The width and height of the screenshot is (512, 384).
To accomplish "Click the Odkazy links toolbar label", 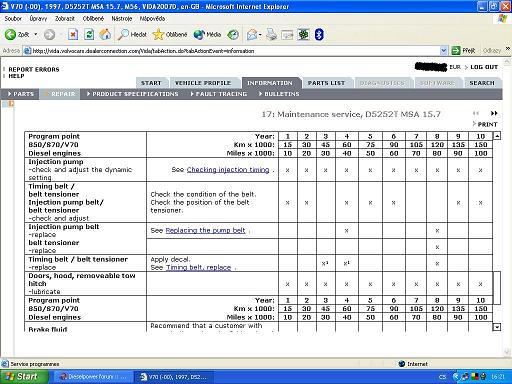I will click(x=492, y=51).
